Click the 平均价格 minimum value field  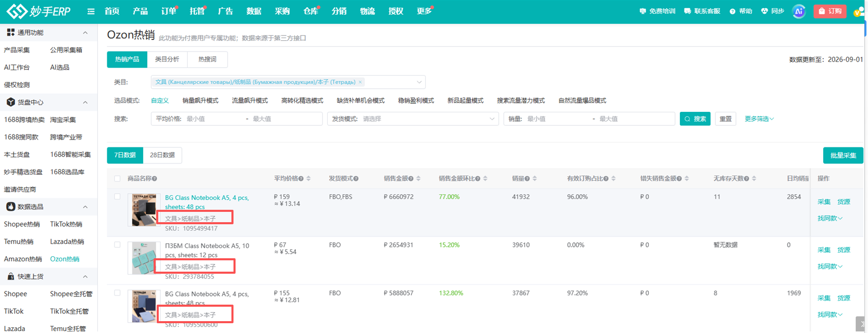click(214, 119)
